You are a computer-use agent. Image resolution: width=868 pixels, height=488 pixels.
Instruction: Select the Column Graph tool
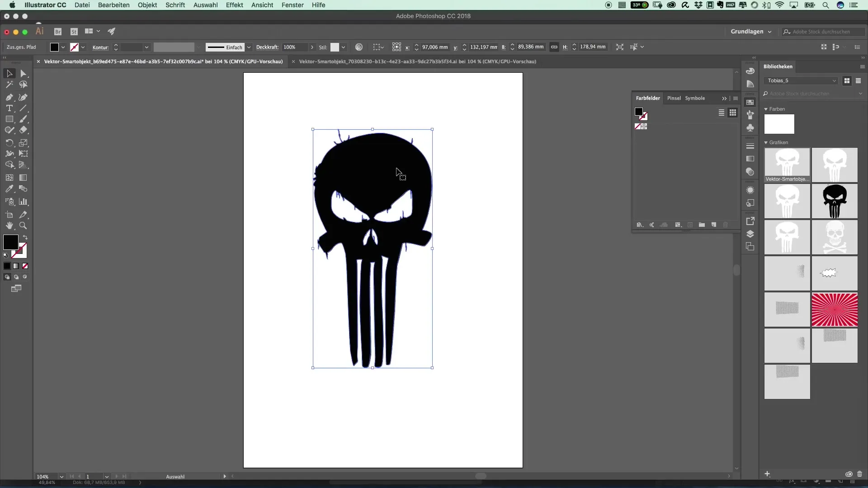point(24,202)
